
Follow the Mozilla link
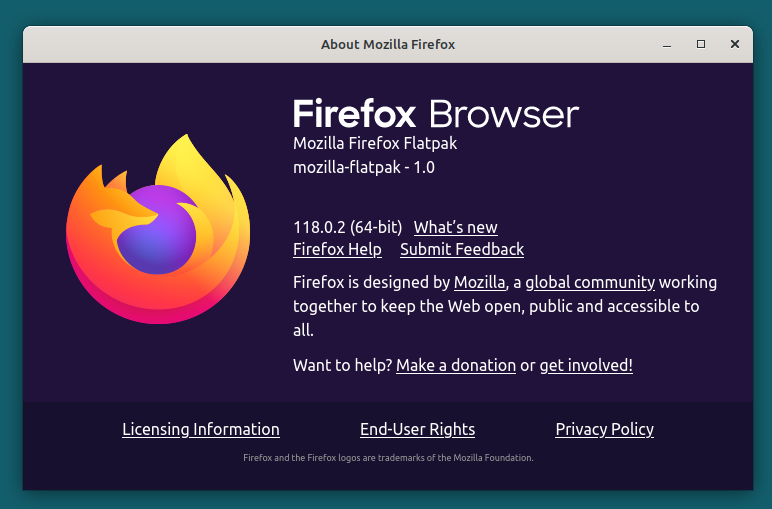[479, 282]
